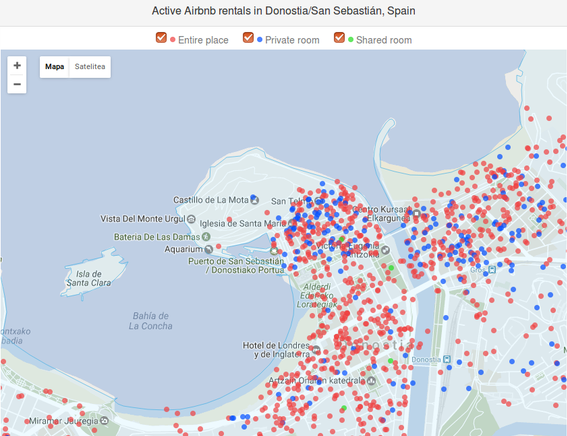Click the Bahía de La Concha label

(150, 321)
